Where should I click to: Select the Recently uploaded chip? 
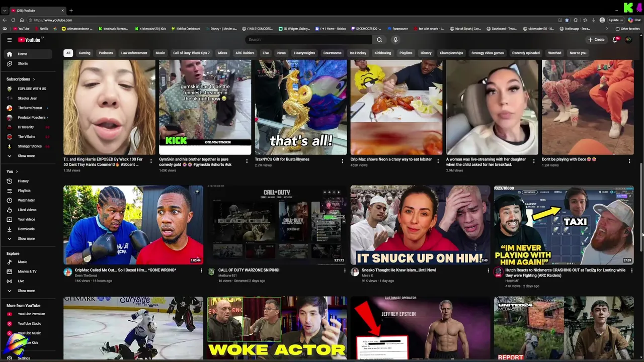point(526,53)
